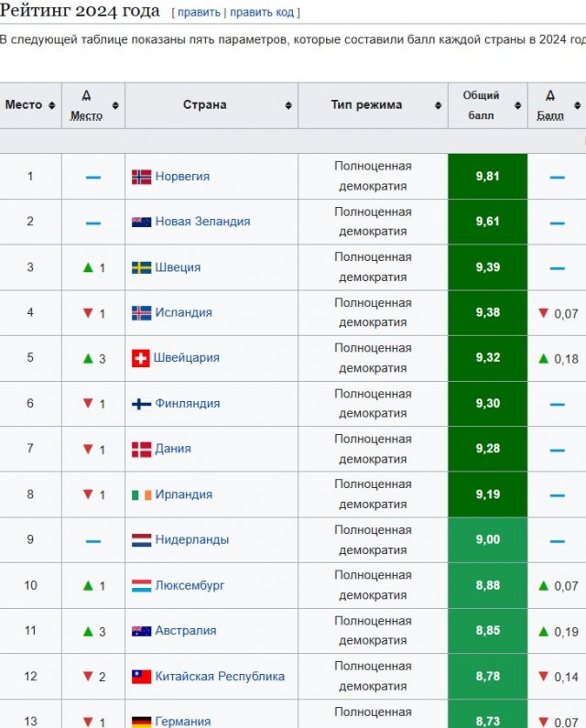The width and height of the screenshot is (586, 728).
Task: Open the Дания country link
Action: pyautogui.click(x=173, y=449)
